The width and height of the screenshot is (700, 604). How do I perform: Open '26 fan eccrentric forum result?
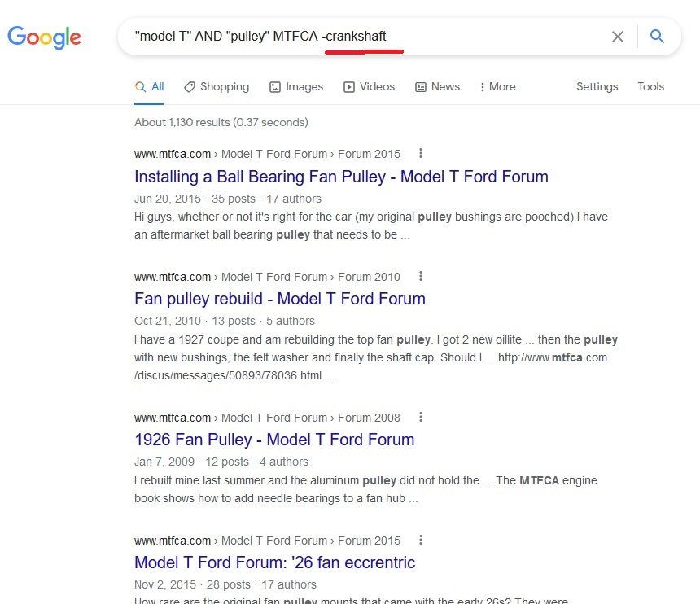tap(274, 562)
